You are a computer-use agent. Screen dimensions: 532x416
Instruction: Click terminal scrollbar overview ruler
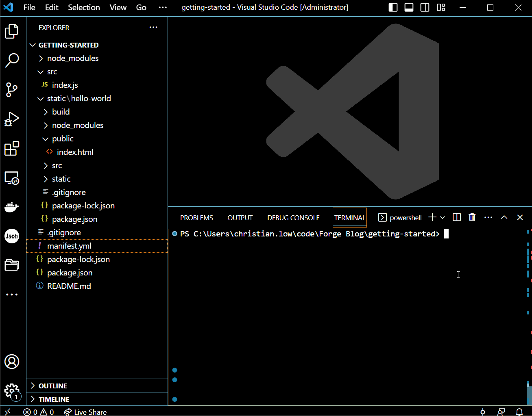pos(529,317)
